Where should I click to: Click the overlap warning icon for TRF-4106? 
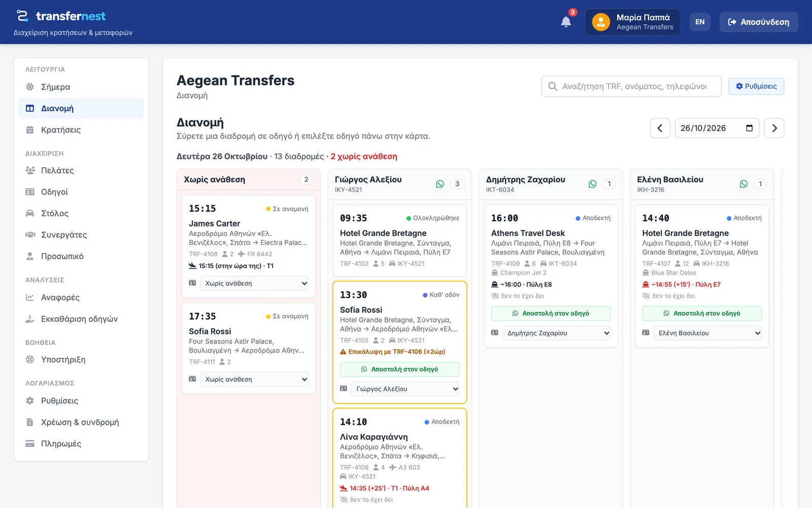343,352
